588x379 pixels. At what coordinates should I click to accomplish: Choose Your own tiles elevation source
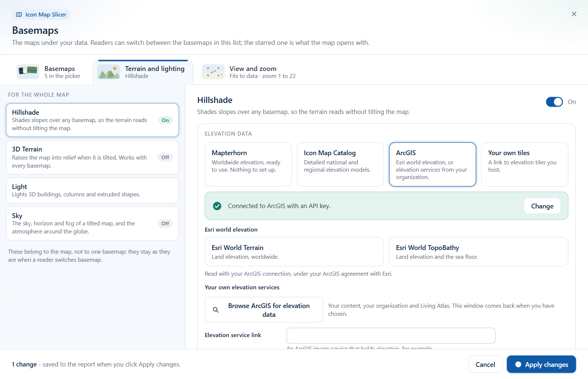524,164
